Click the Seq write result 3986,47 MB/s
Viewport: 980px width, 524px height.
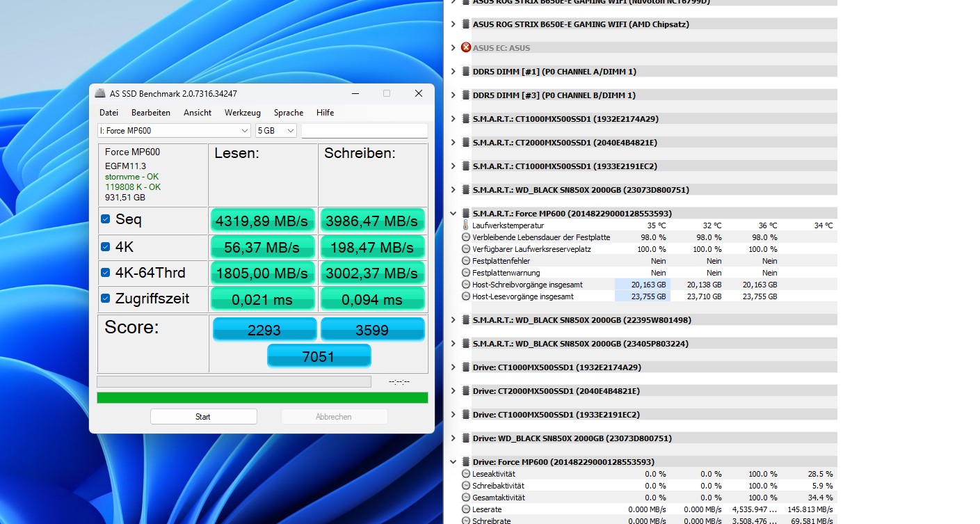372,221
